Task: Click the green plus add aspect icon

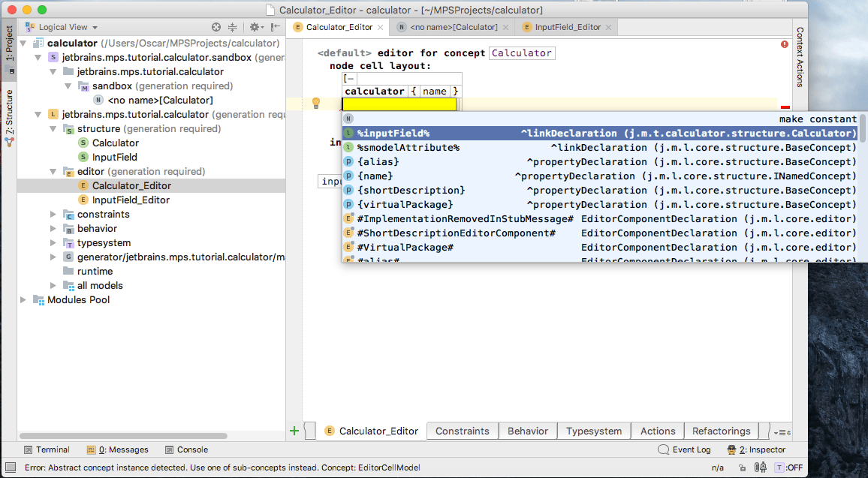Action: (x=294, y=431)
